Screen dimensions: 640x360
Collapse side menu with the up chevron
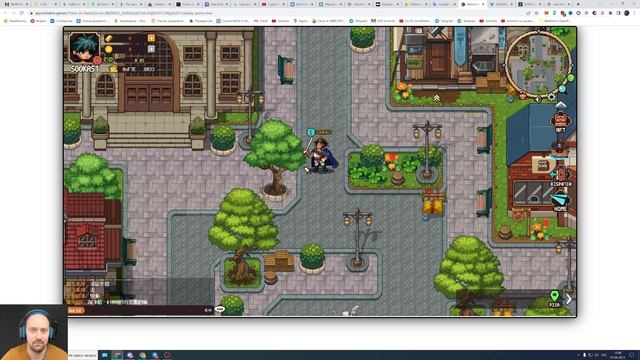[560, 105]
